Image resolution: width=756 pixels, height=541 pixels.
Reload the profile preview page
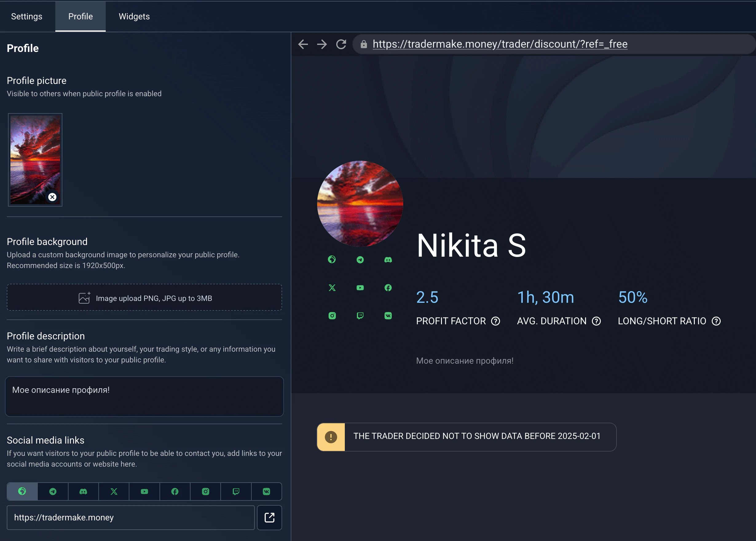(x=341, y=44)
